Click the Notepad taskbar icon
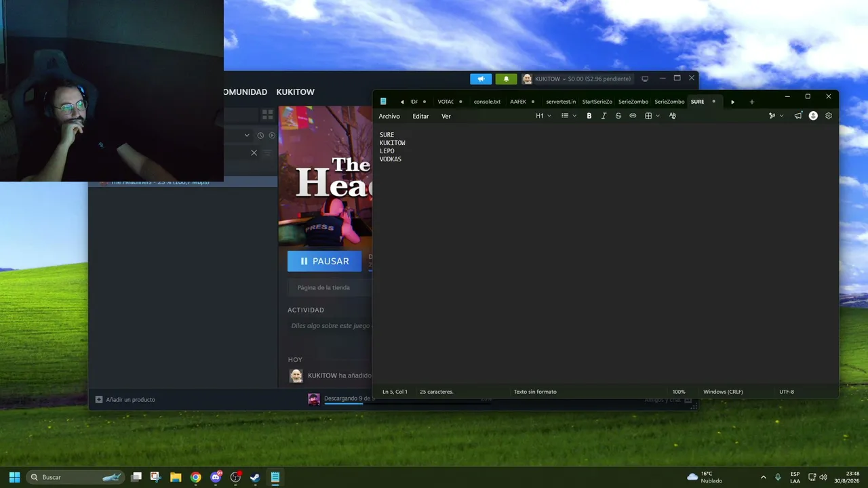 pyautogui.click(x=275, y=477)
